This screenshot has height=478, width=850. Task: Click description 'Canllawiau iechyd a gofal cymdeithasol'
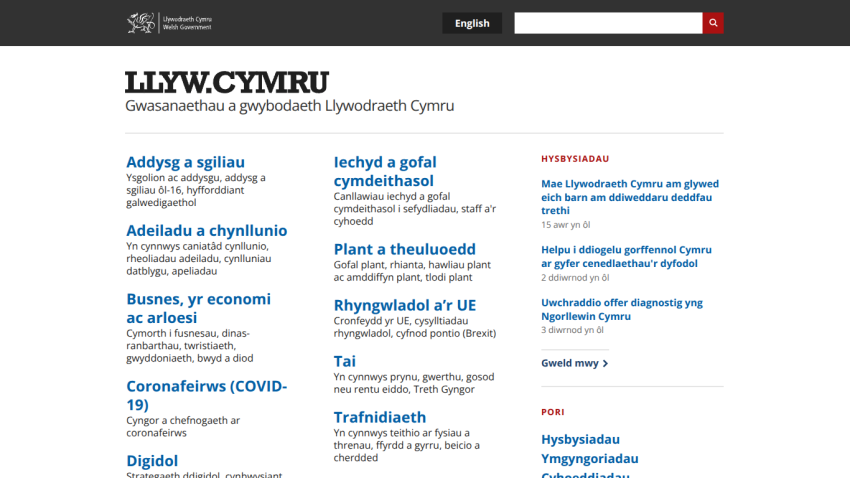coord(415,209)
